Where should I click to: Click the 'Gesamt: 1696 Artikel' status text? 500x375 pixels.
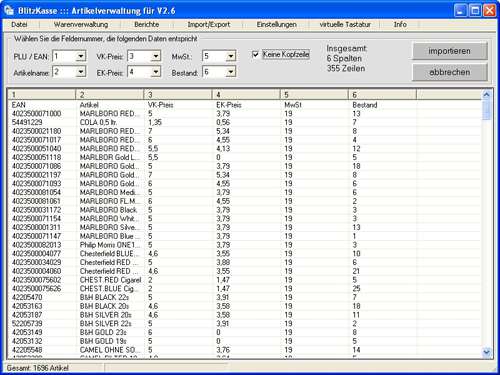(x=37, y=368)
